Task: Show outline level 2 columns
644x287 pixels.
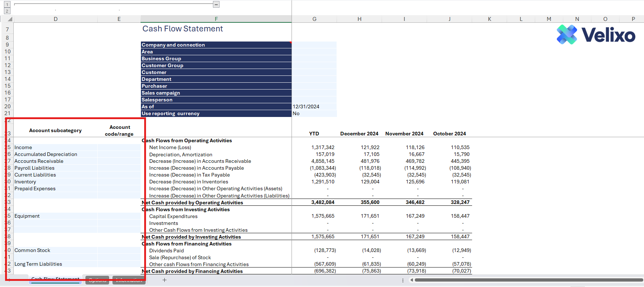Action: (7, 11)
